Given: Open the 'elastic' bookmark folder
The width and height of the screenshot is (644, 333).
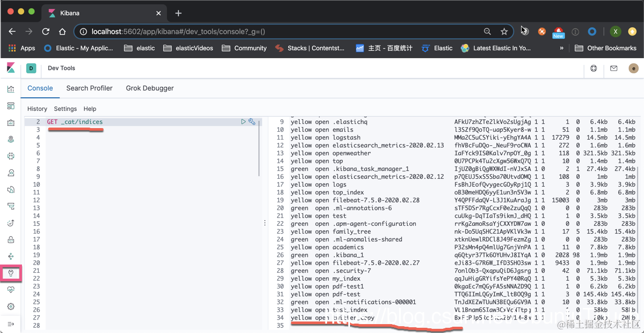Looking at the screenshot, I should (x=140, y=48).
